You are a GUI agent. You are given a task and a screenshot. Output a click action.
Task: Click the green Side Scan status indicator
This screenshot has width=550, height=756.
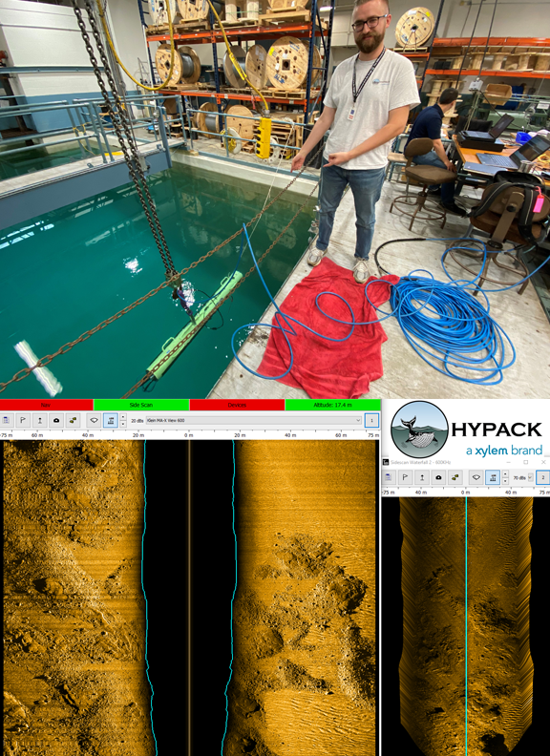click(x=141, y=405)
